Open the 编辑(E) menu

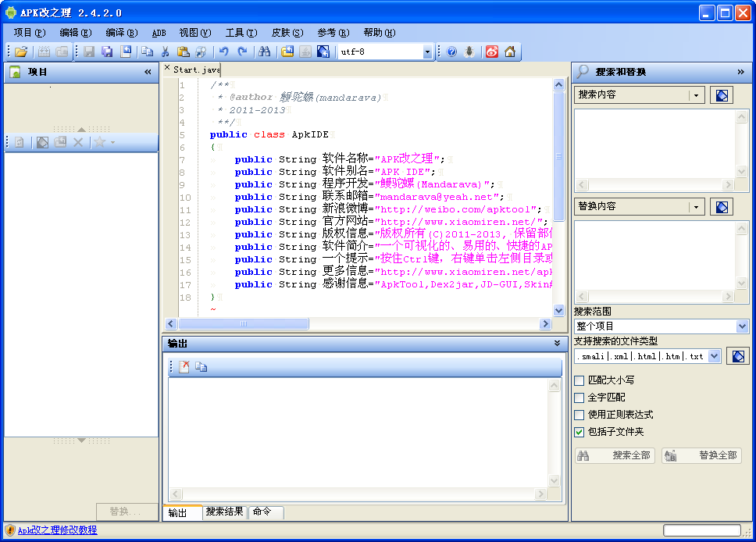pos(75,32)
